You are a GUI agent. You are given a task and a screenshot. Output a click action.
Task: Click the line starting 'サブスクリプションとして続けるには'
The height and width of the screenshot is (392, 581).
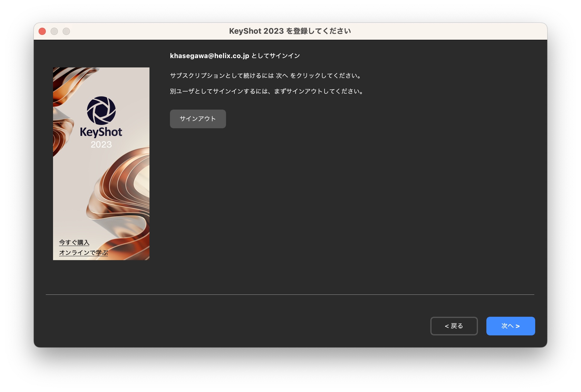pos(266,76)
